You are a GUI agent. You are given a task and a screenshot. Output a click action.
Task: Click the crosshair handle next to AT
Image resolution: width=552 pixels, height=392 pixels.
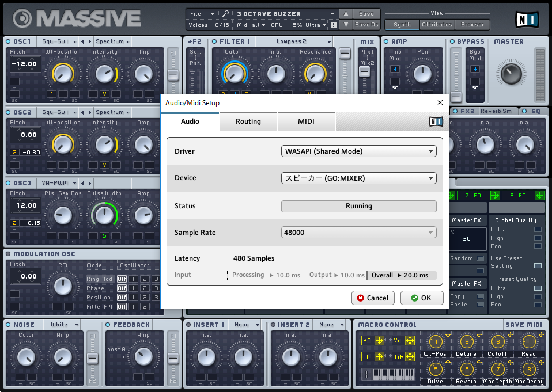pyautogui.click(x=380, y=356)
